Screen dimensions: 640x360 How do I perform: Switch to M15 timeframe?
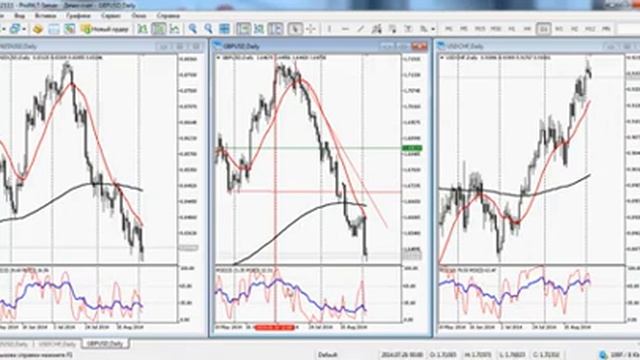click(x=480, y=29)
